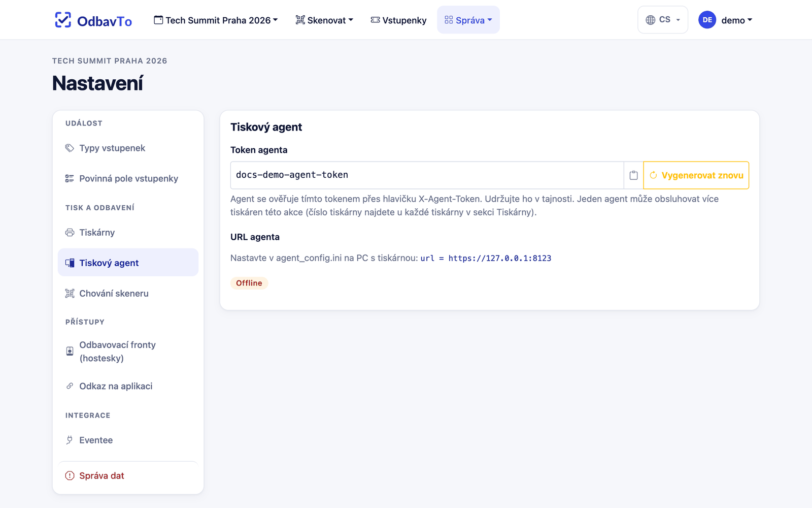Focus the Token agenta input field
Image resolution: width=812 pixels, height=508 pixels.
pyautogui.click(x=427, y=175)
